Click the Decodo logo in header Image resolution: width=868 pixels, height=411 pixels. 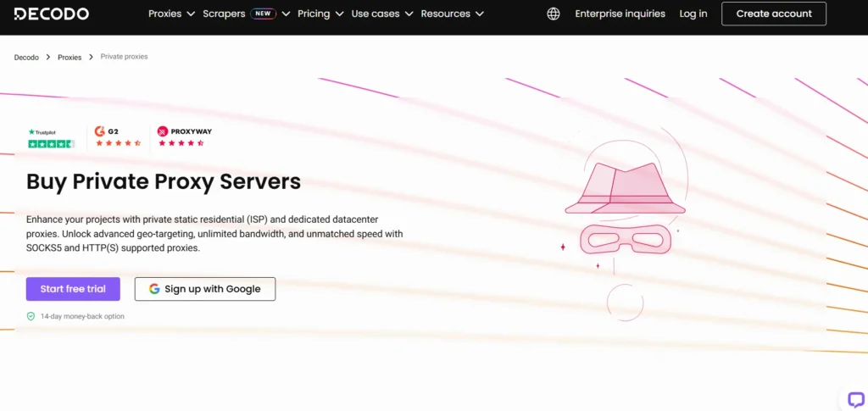[x=51, y=14]
